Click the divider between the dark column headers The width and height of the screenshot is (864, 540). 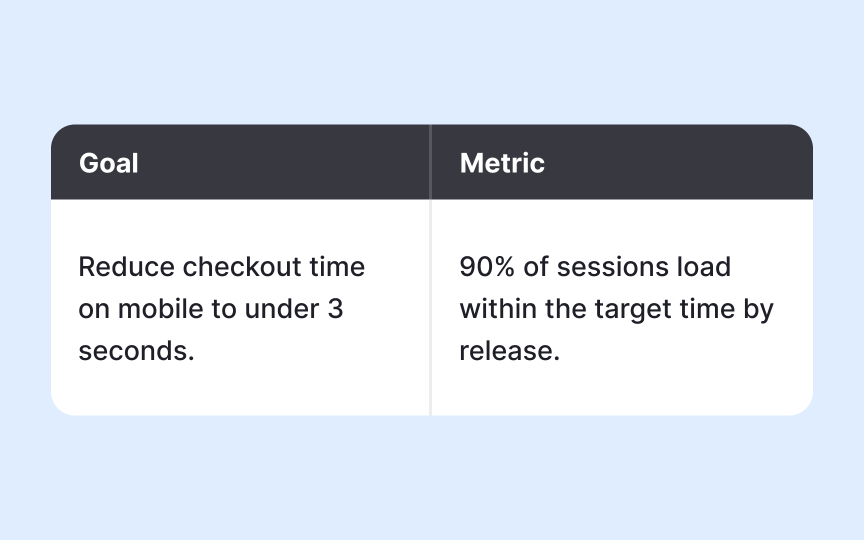tap(431, 162)
